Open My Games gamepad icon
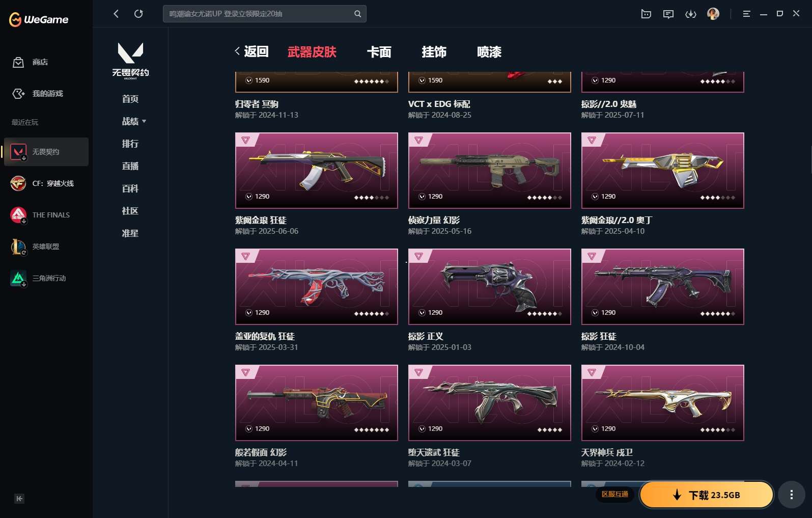This screenshot has width=812, height=518. coord(18,94)
